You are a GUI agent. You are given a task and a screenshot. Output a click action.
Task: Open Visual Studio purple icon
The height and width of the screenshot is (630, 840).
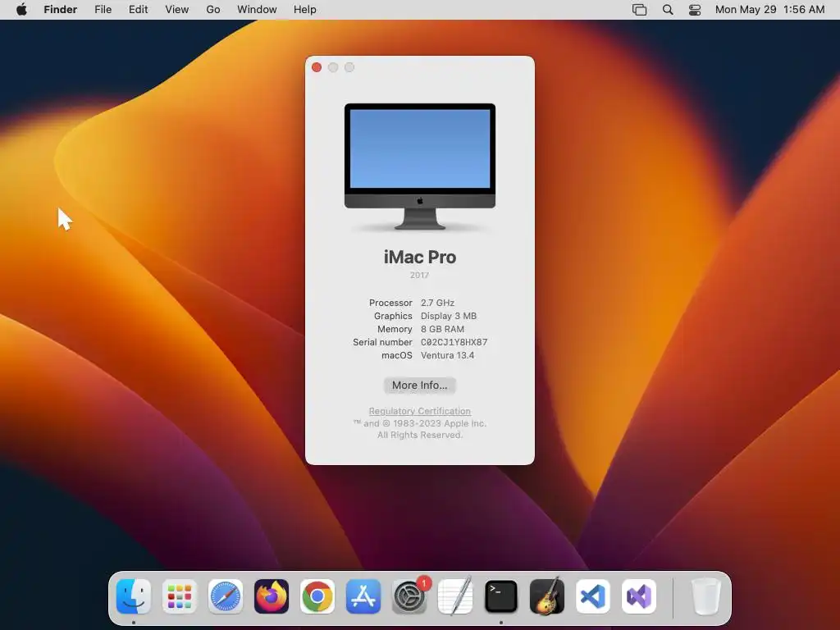(639, 596)
